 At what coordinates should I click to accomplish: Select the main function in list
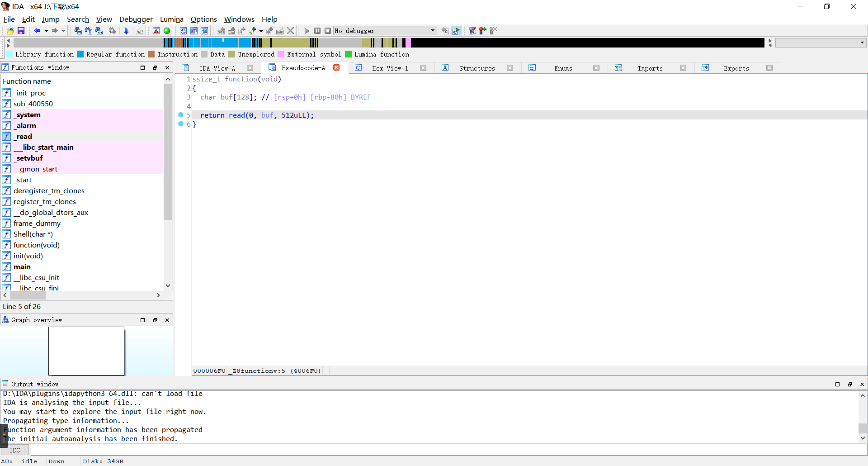click(22, 267)
